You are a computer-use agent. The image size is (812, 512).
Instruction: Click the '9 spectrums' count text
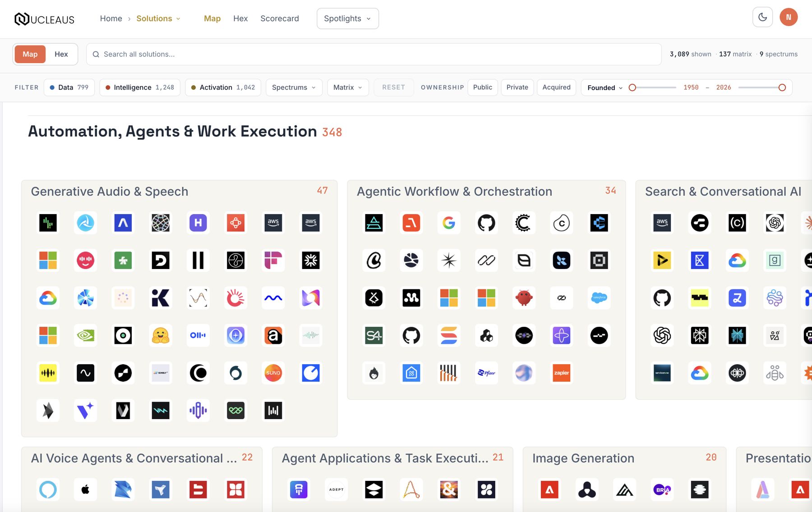click(x=779, y=54)
